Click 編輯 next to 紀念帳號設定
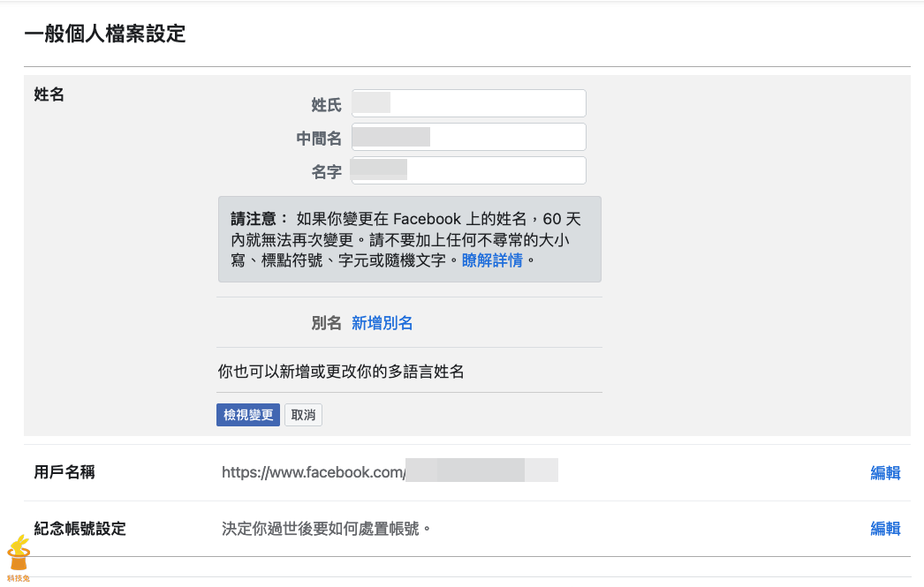 (x=885, y=529)
